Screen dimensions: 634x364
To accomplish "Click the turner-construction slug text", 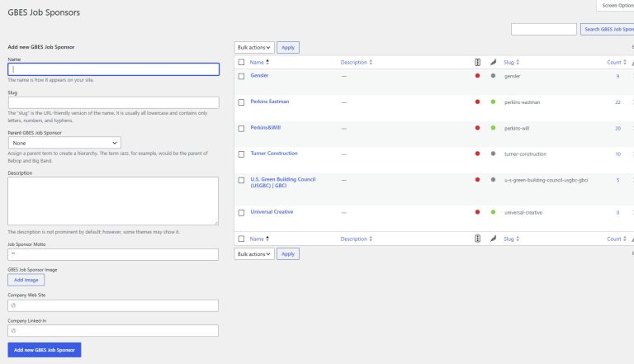I will (x=525, y=154).
